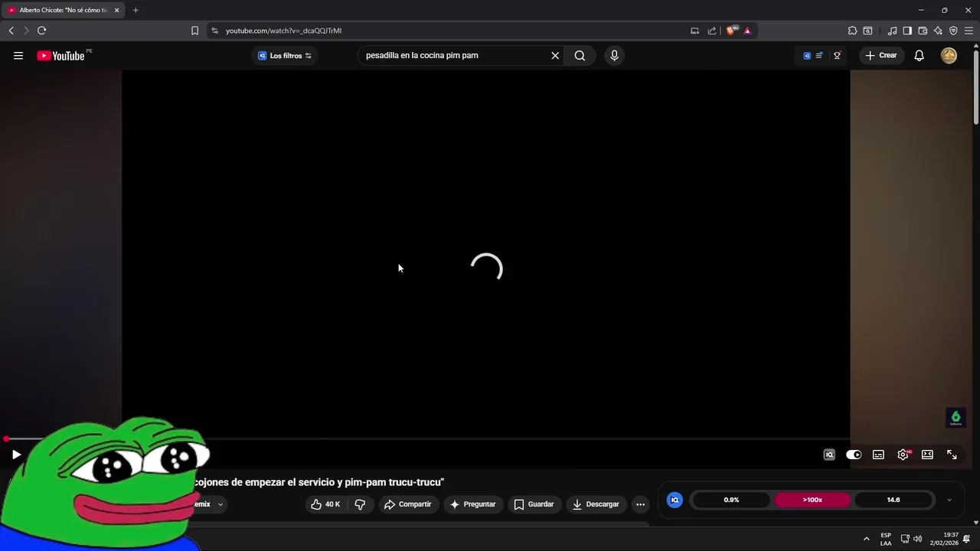Expand the vidIQ stats bar chevron
Screen dimensions: 980x551
tap(949, 500)
